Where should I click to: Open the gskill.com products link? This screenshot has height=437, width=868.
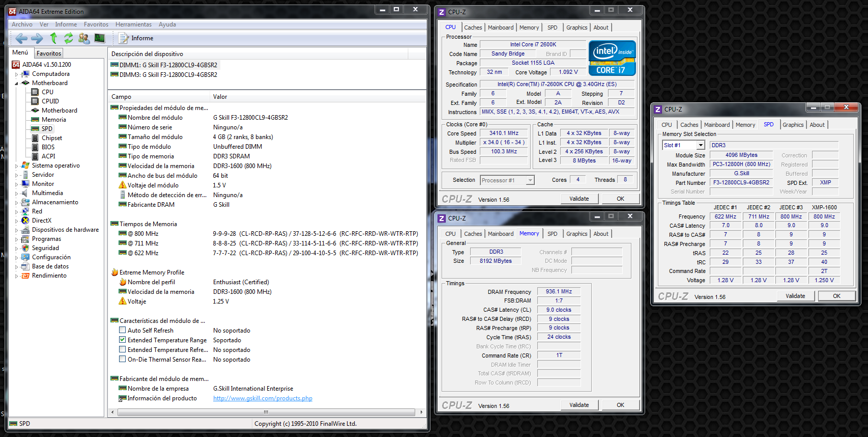(x=263, y=398)
